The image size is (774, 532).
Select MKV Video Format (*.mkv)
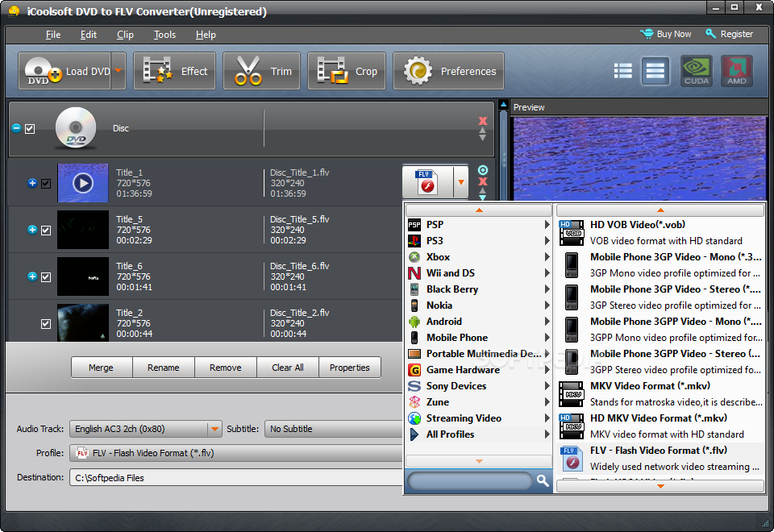(x=660, y=394)
